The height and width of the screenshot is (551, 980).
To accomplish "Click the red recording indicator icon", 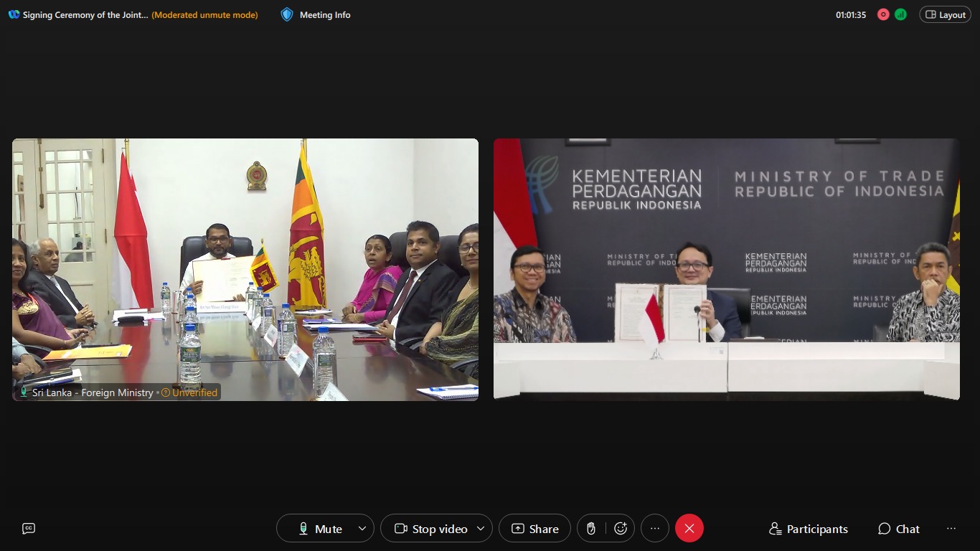I will pyautogui.click(x=883, y=14).
